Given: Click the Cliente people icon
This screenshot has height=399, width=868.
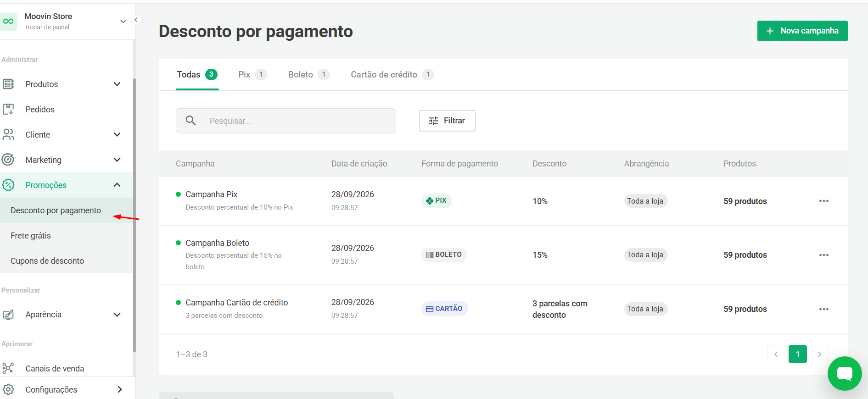Looking at the screenshot, I should point(8,134).
